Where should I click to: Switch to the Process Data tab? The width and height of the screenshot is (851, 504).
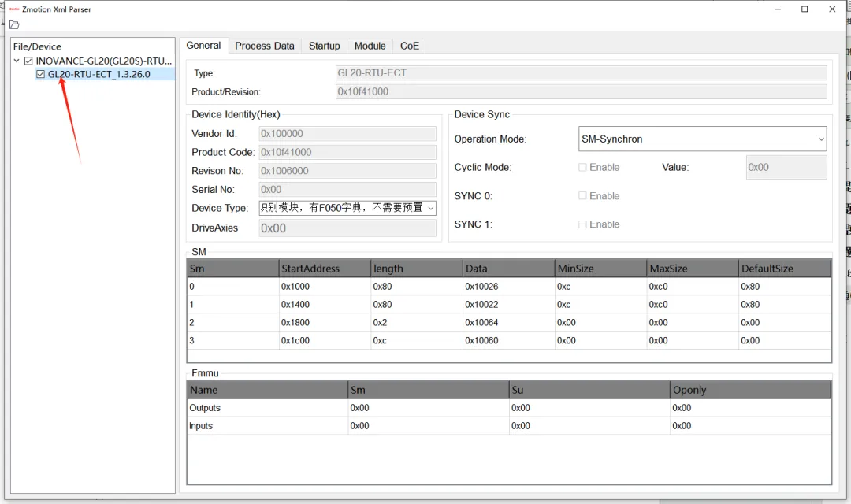[x=264, y=46]
